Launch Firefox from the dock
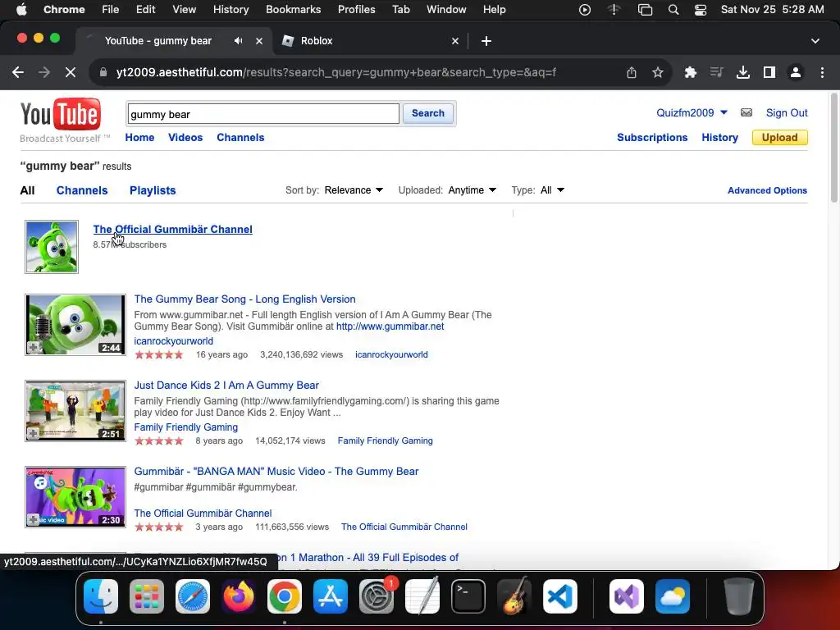Screen dimensions: 840x630 pyautogui.click(x=239, y=596)
